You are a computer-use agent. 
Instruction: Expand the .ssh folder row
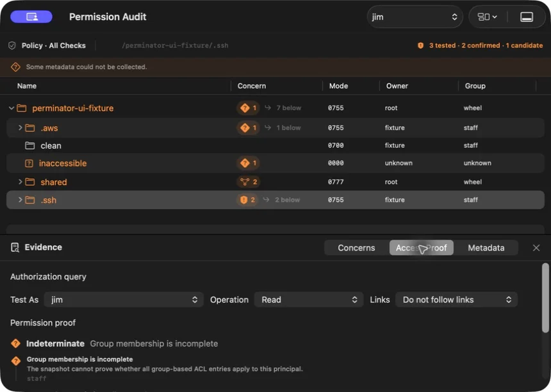coord(20,199)
